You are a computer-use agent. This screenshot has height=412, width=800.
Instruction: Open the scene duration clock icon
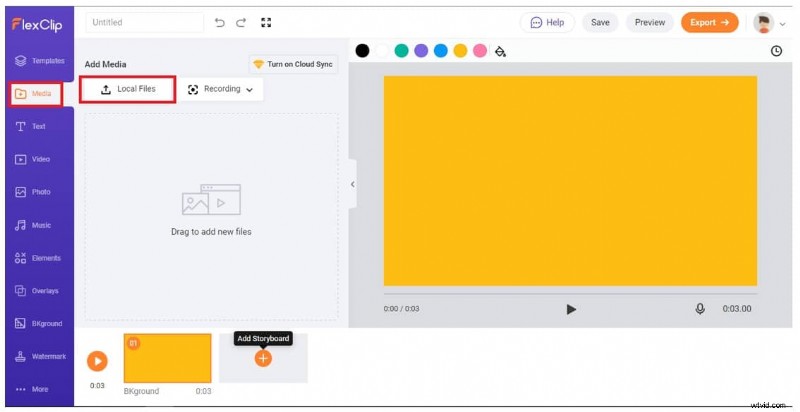(776, 51)
